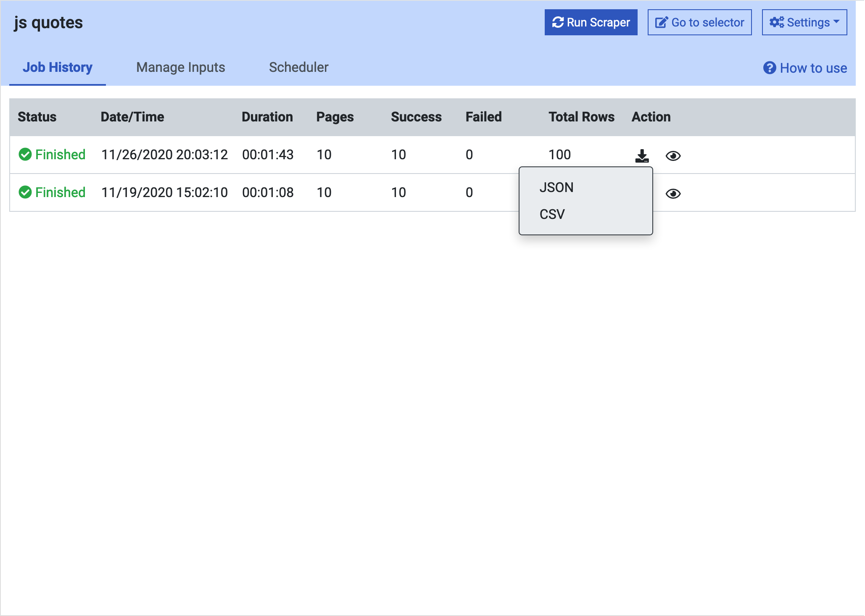Screen dimensions: 865x616
Task: Switch to Manage Inputs tab
Action: (180, 67)
